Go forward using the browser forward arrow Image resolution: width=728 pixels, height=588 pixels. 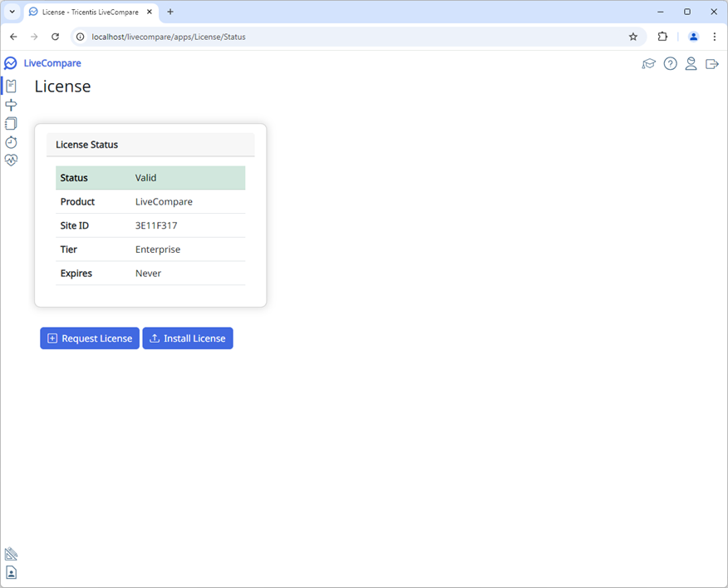tap(34, 37)
